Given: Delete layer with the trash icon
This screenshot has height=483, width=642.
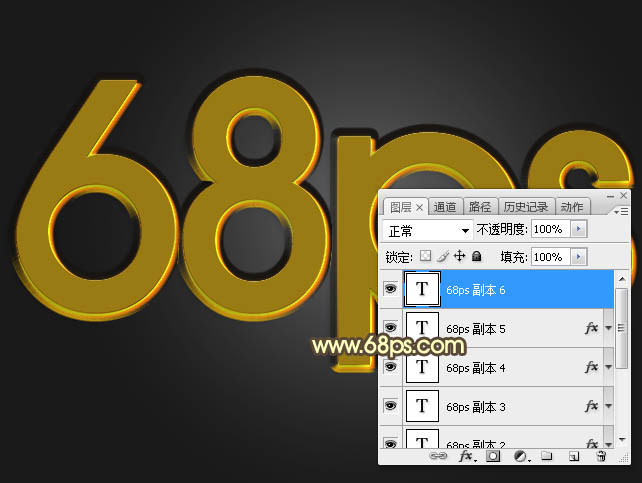Looking at the screenshot, I should (601, 456).
